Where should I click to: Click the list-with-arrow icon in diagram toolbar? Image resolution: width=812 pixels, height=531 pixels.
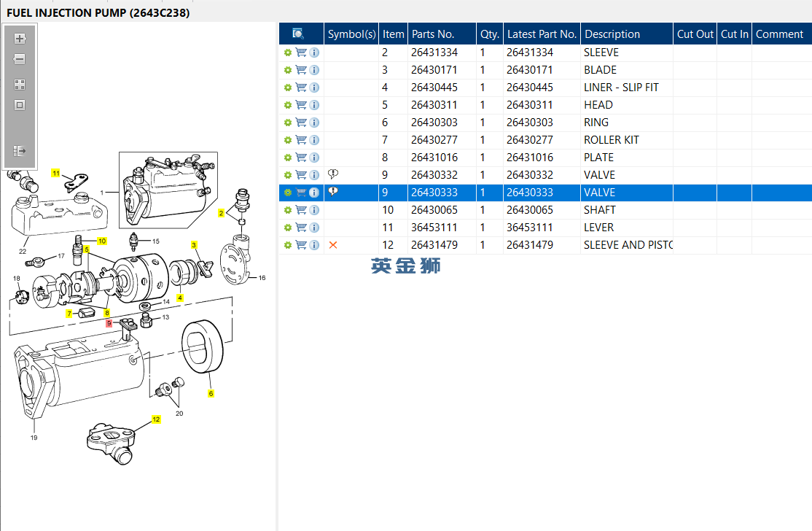coord(20,151)
